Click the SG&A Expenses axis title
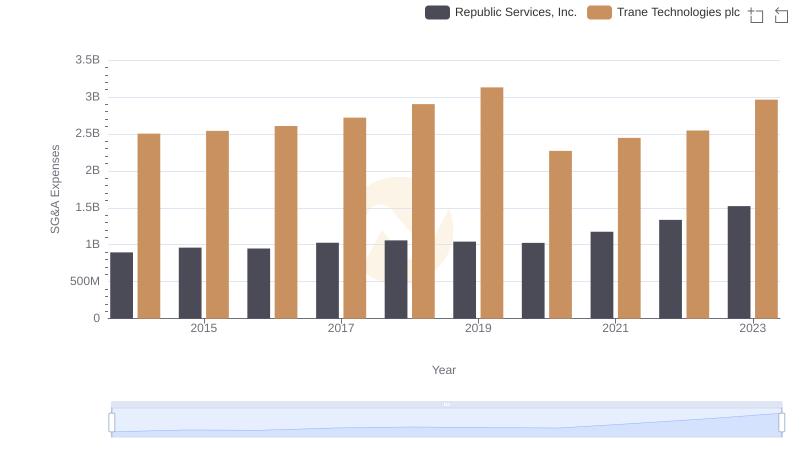 55,189
